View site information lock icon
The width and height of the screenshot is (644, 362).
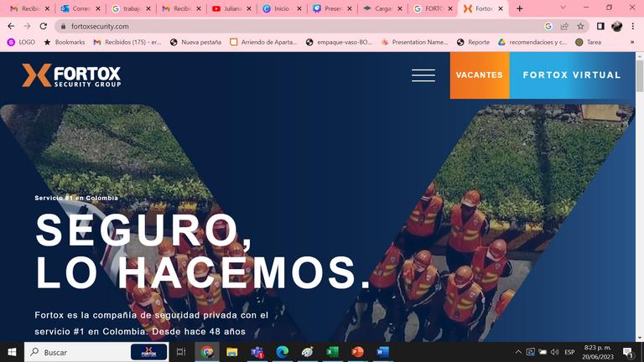tap(63, 26)
